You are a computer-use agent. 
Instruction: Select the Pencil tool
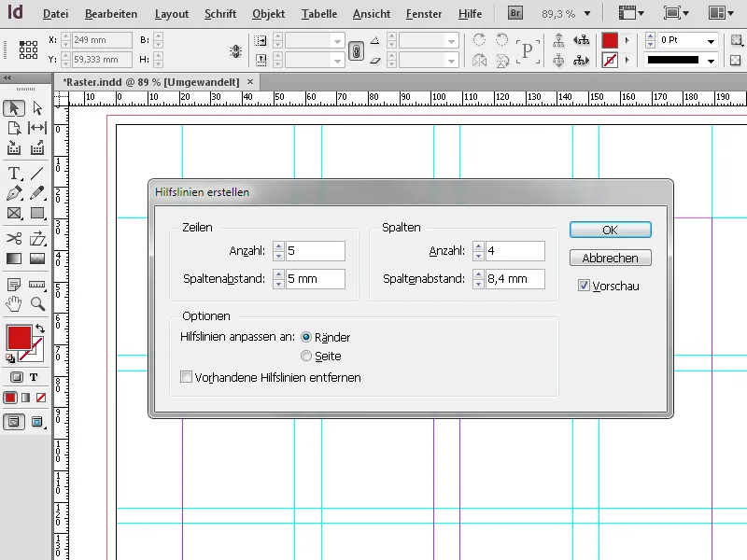37,194
